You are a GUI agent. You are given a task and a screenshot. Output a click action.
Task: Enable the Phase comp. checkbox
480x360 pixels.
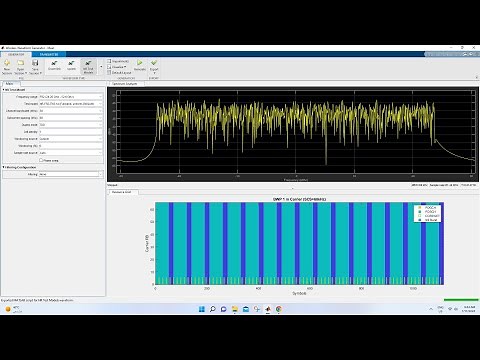[41, 160]
